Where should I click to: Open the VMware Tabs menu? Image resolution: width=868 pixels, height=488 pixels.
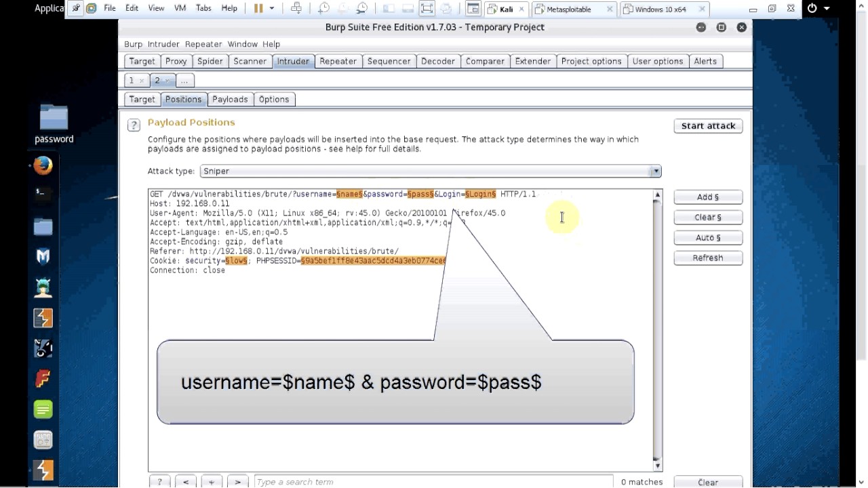click(x=203, y=8)
